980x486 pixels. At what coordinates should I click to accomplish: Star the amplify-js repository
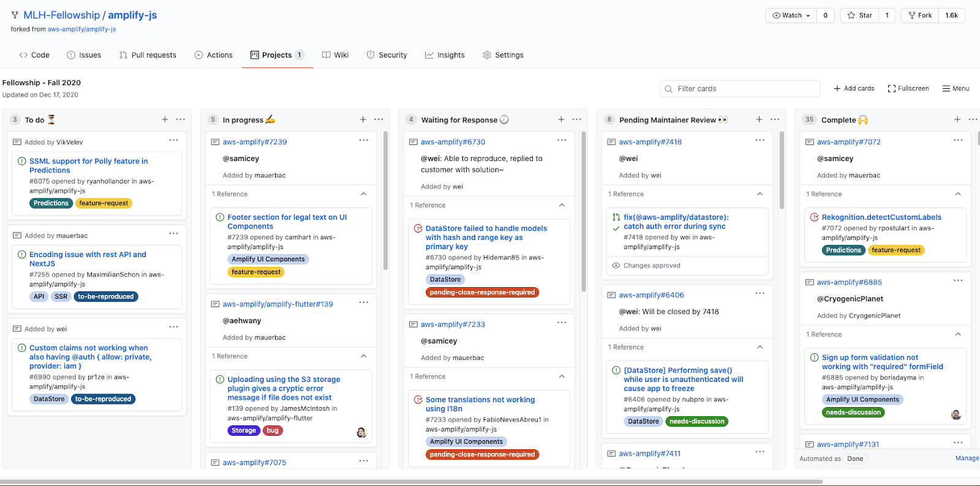point(860,15)
